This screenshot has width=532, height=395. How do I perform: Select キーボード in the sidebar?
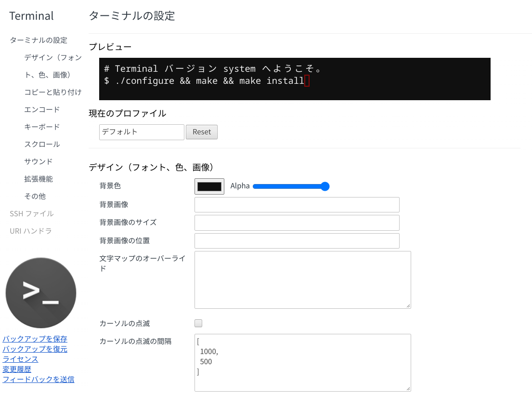[x=42, y=127]
